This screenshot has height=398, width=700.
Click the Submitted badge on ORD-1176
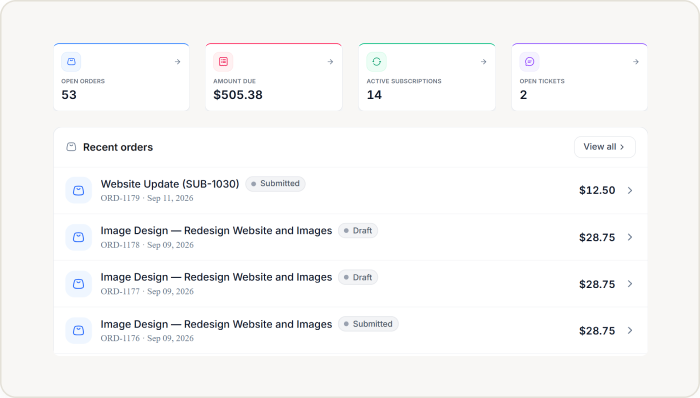point(368,324)
